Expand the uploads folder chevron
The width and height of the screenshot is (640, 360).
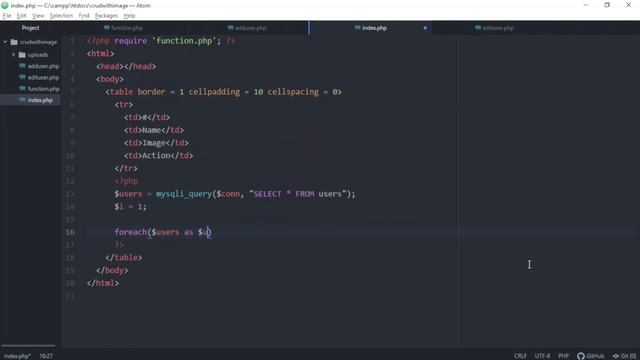coord(13,55)
